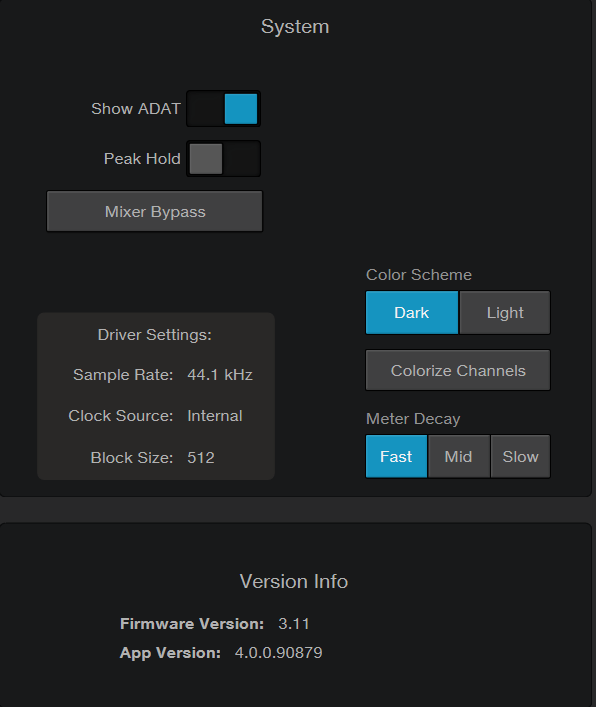
Task: Click the Version Info heading
Action: [294, 581]
